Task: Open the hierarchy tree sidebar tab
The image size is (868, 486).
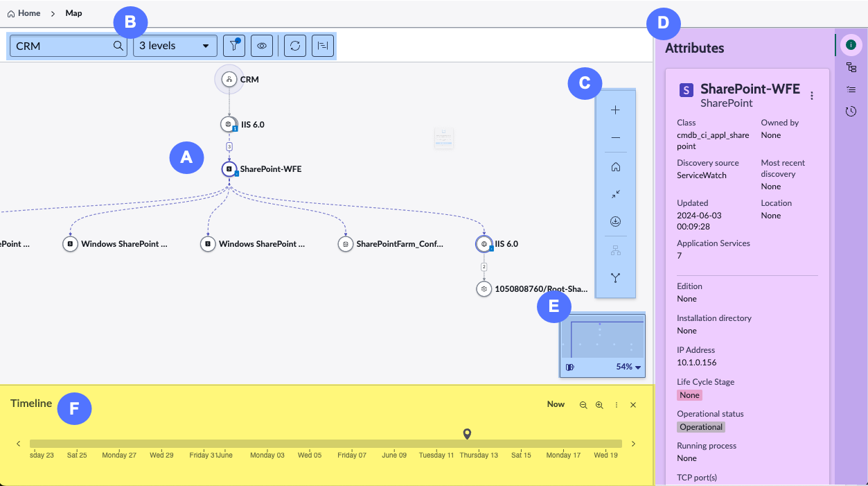Action: [x=851, y=67]
